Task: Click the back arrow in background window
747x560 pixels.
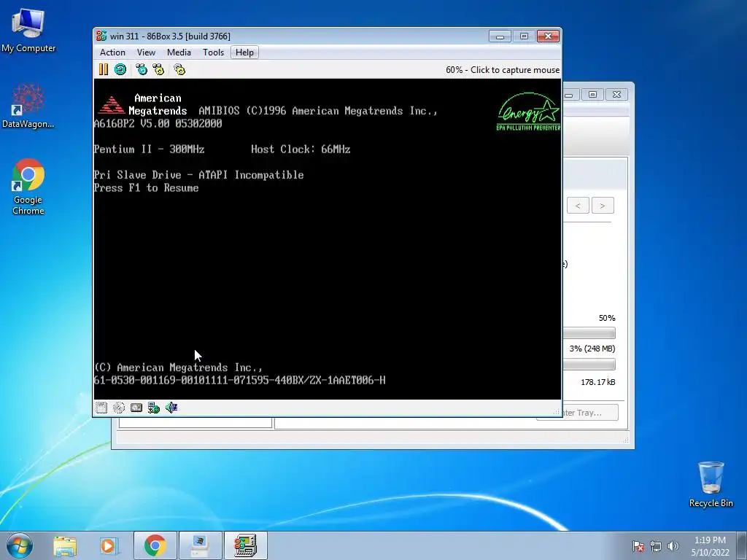Action: pyautogui.click(x=578, y=206)
